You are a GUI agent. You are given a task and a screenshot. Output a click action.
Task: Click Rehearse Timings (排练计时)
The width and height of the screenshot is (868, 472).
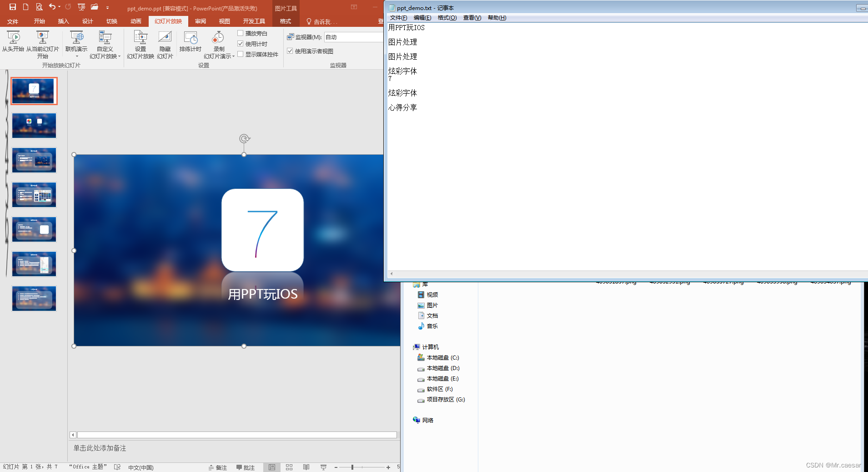(191, 41)
